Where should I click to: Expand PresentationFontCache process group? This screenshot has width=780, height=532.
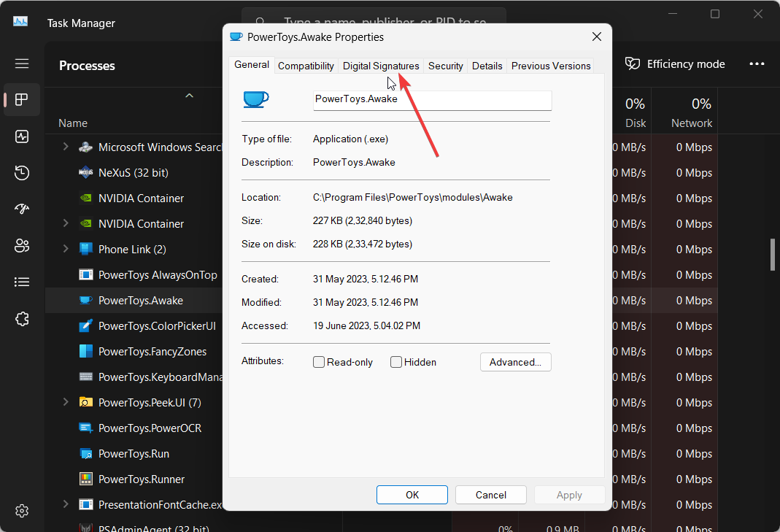[x=65, y=504]
